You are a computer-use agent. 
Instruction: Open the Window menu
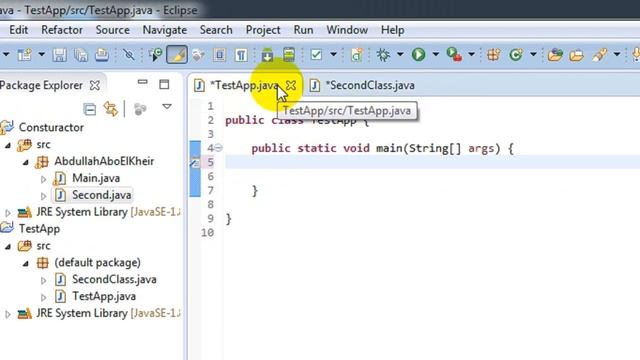pos(347,30)
